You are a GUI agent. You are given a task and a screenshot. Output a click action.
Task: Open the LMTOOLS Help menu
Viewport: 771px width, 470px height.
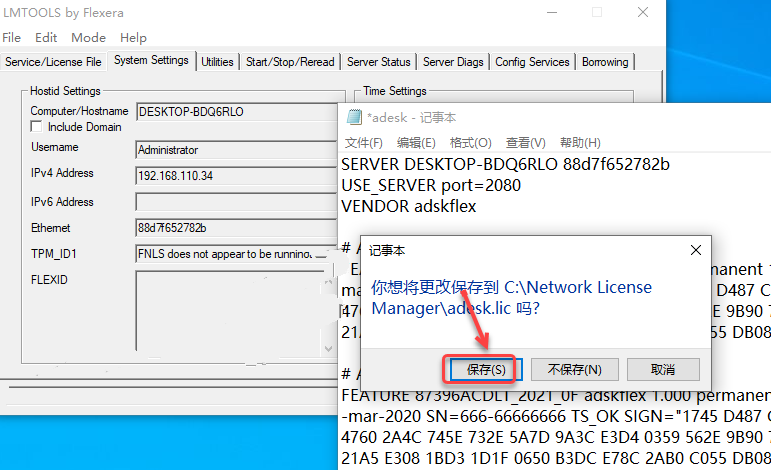(x=133, y=38)
